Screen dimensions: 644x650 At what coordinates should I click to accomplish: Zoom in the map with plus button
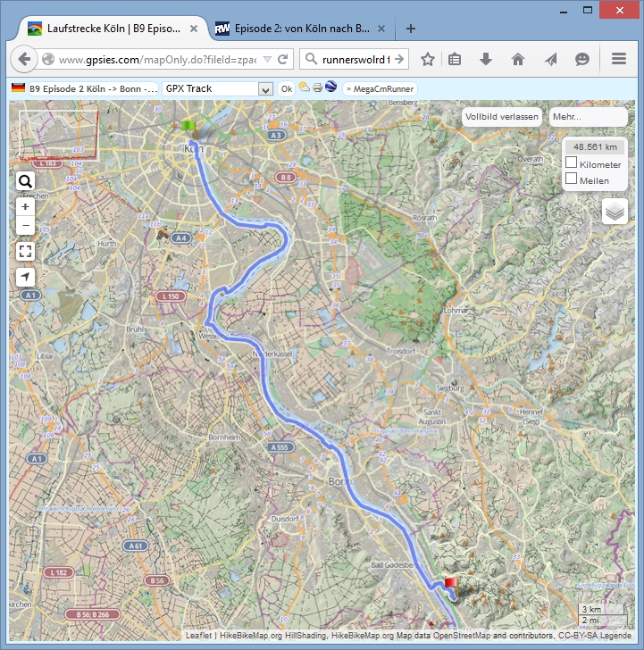point(25,206)
